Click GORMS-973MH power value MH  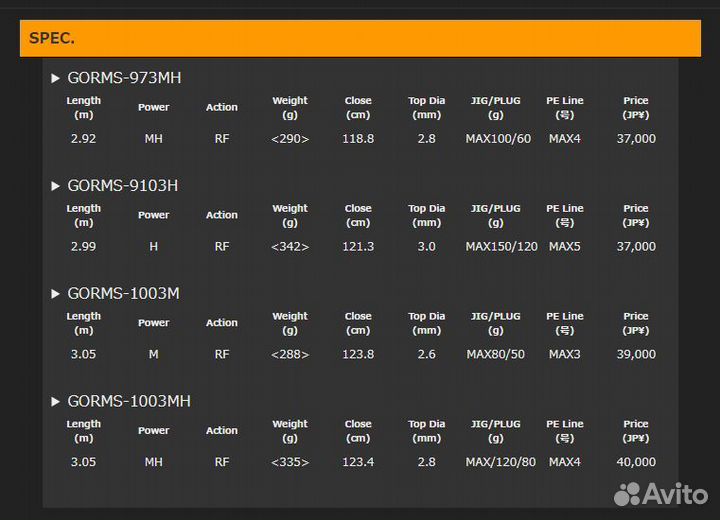[x=153, y=139]
